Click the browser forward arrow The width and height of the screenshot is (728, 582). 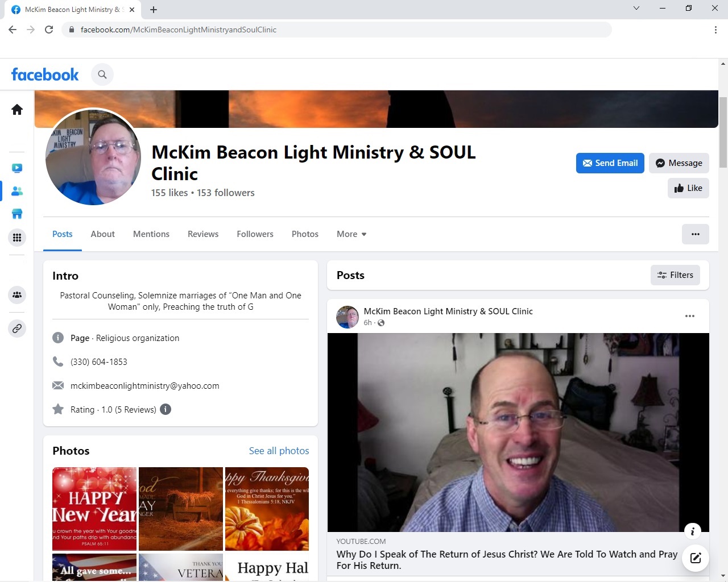[x=31, y=30]
